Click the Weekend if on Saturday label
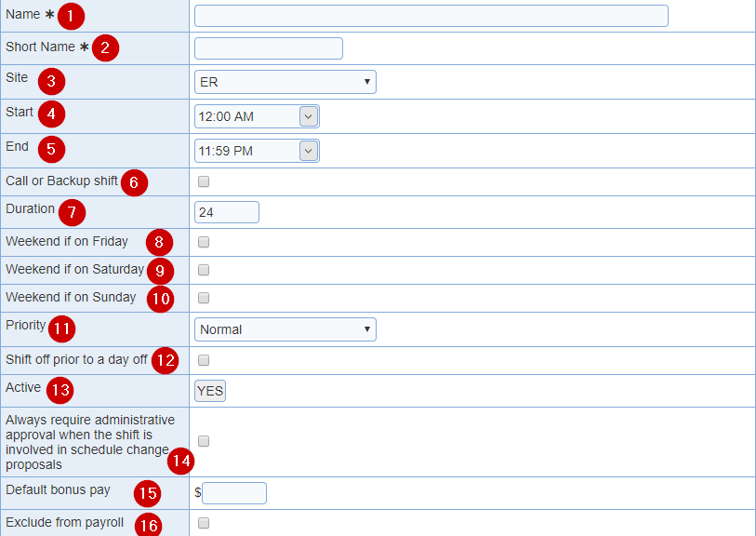This screenshot has height=536, width=756. pyautogui.click(x=75, y=269)
